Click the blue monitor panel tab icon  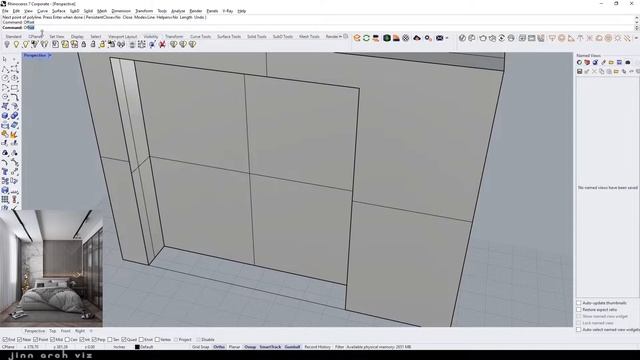point(619,62)
